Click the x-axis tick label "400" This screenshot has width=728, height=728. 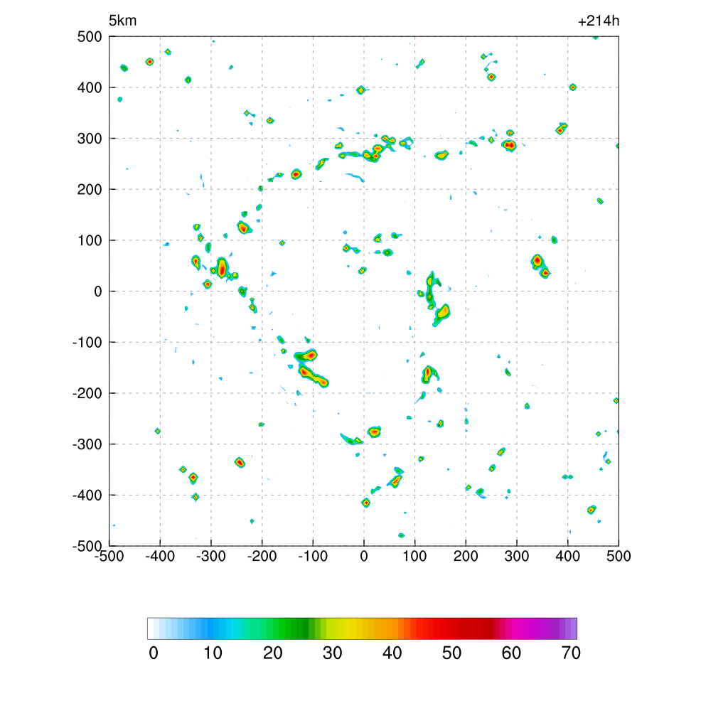(568, 556)
